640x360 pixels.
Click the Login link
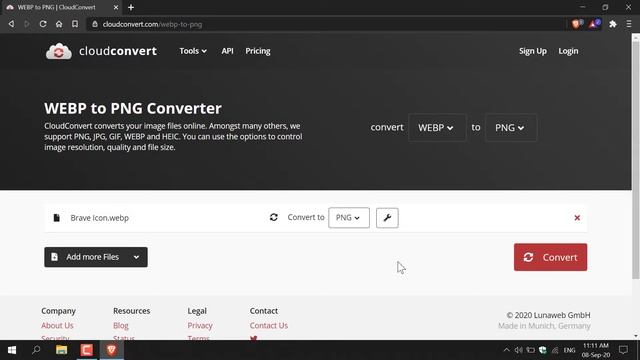[x=568, y=51]
